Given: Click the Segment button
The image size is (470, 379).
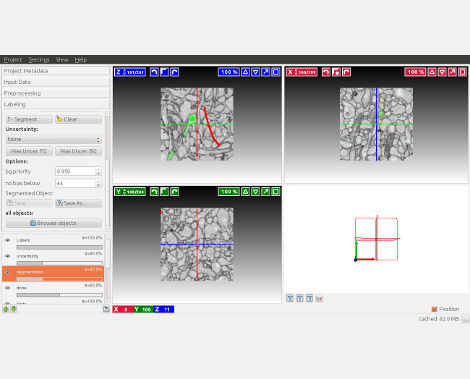Looking at the screenshot, I should 29,119.
